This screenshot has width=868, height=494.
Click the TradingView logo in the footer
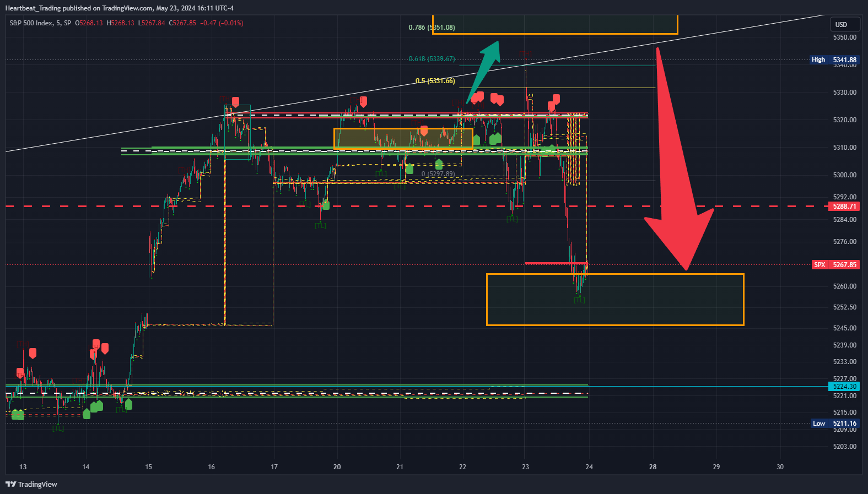[x=31, y=485]
